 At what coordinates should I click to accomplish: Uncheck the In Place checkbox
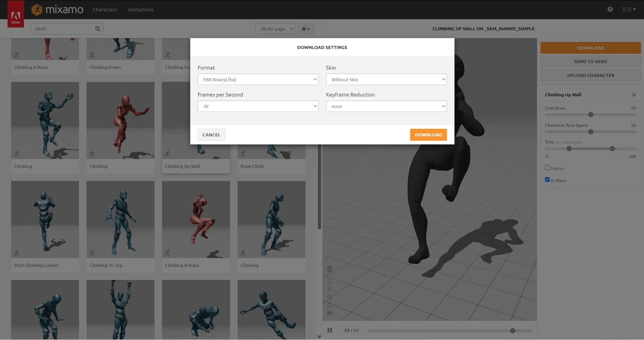tap(547, 180)
